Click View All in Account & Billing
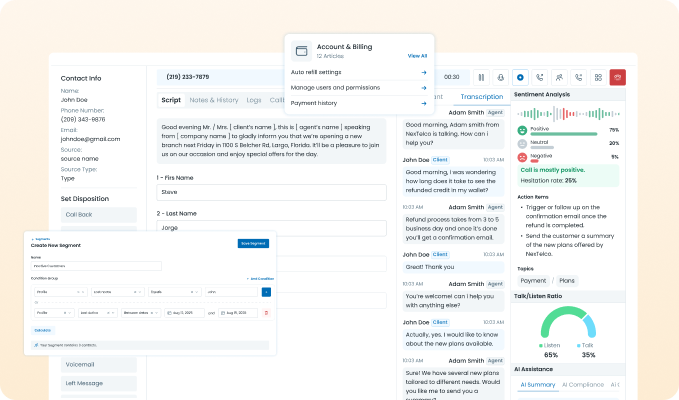Image resolution: width=679 pixels, height=400 pixels. point(417,56)
